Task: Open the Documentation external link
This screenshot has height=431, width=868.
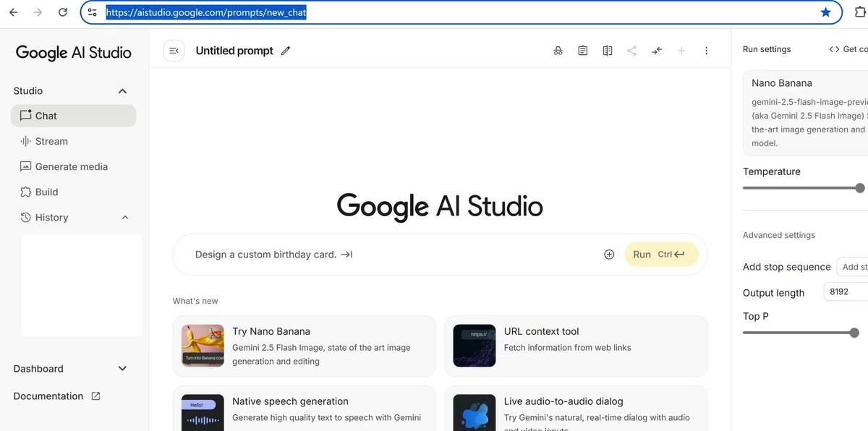Action: (x=56, y=396)
